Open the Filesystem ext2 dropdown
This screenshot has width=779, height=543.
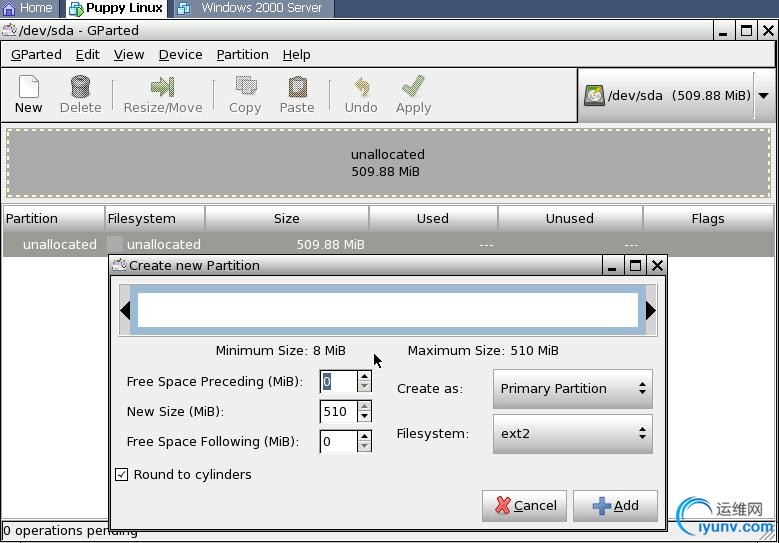pyautogui.click(x=572, y=434)
